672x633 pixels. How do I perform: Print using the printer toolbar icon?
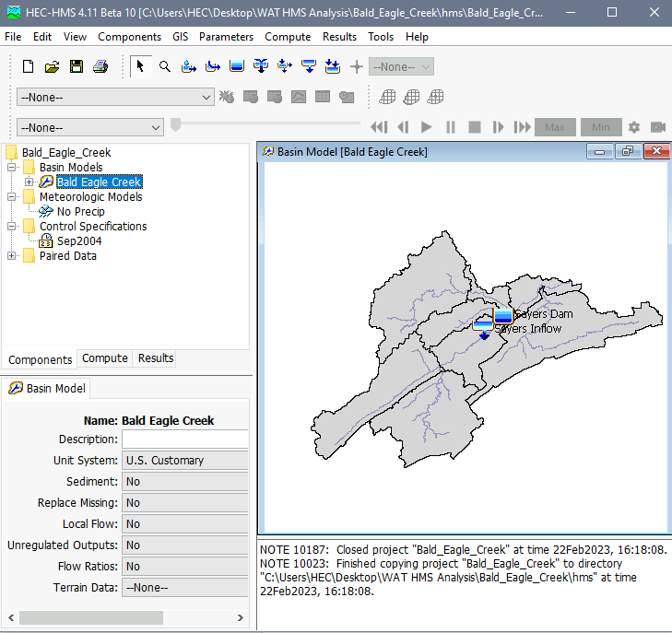[x=100, y=67]
